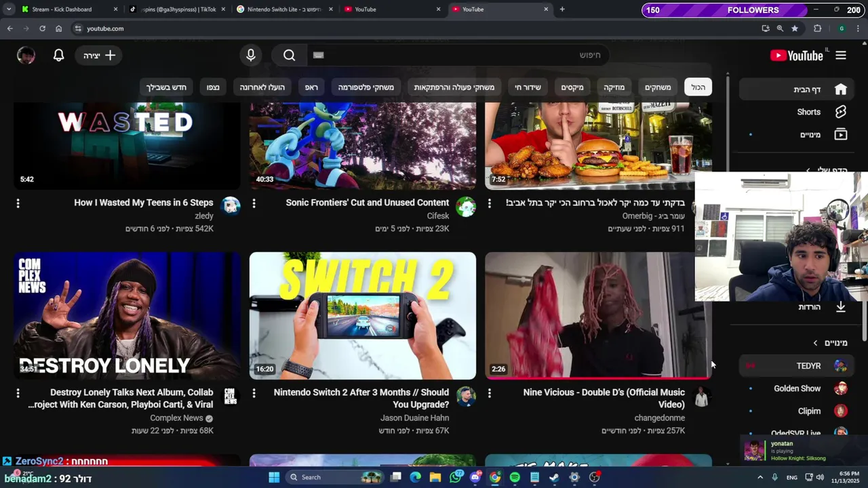Open the tab search dropdown arrow
The width and height of the screenshot is (868, 488).
point(9,9)
